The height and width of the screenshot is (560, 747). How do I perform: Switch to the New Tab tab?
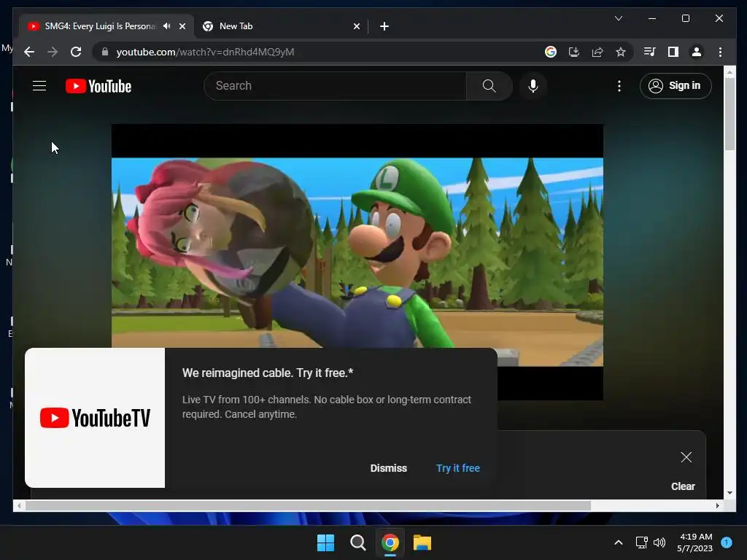(x=281, y=26)
